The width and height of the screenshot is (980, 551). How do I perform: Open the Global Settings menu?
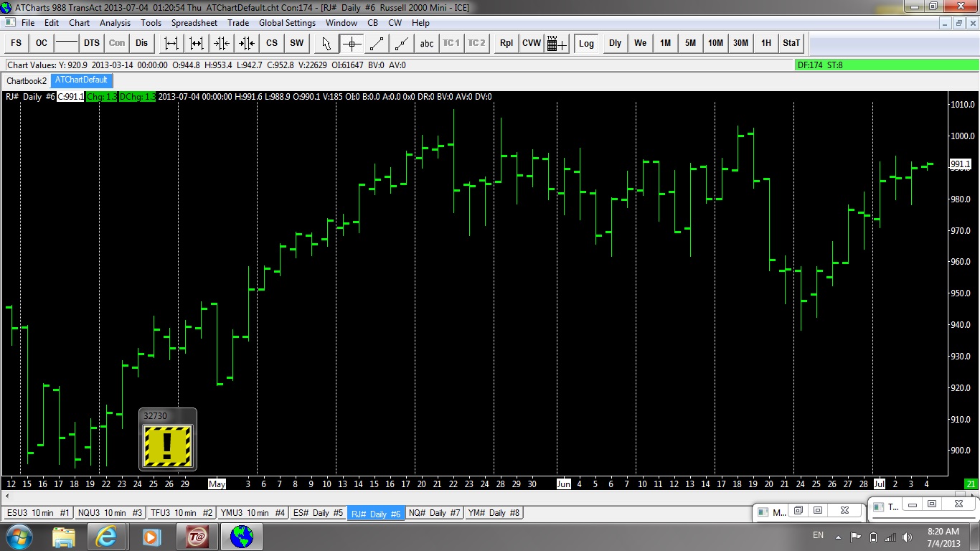point(288,23)
